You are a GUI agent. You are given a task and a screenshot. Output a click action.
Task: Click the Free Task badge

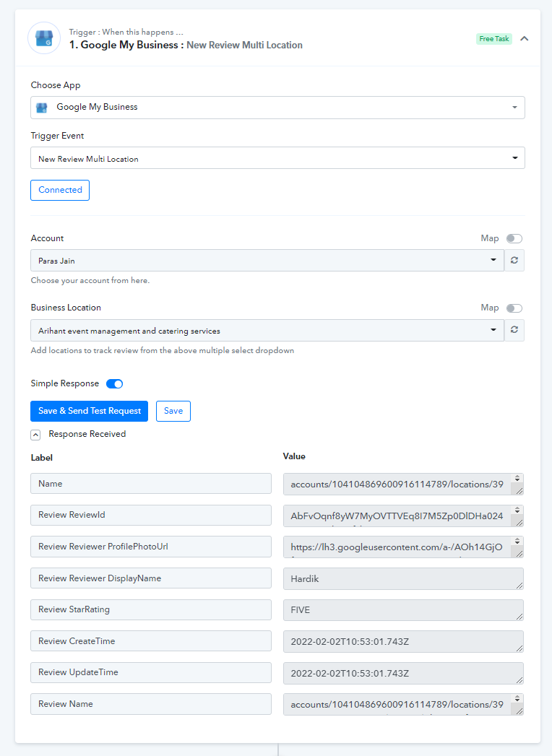pyautogui.click(x=494, y=38)
